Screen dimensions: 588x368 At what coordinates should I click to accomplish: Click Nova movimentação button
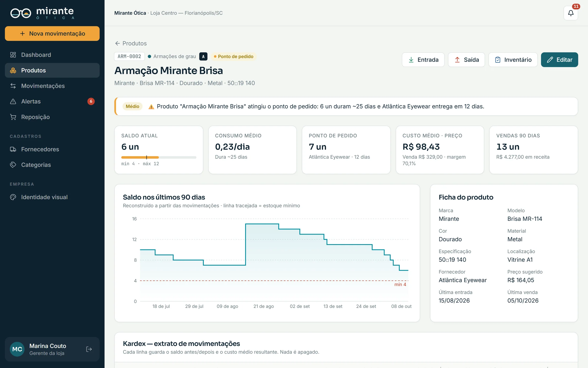pyautogui.click(x=52, y=34)
